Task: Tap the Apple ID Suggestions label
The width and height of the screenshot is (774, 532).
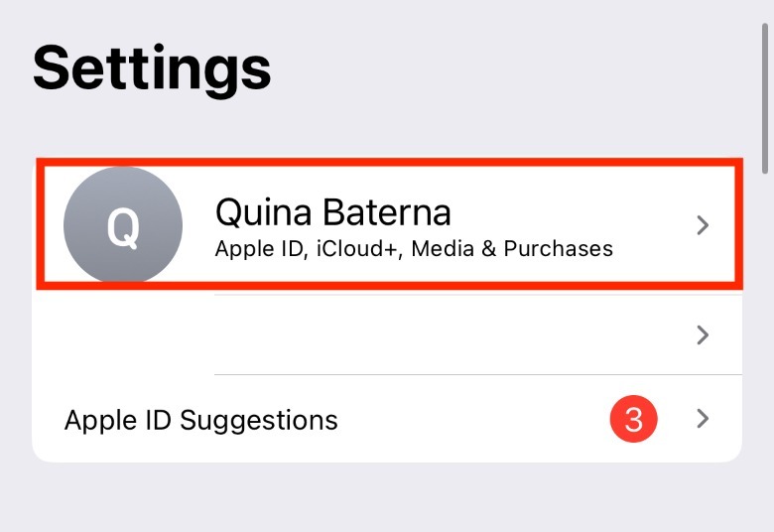Action: 200,420
